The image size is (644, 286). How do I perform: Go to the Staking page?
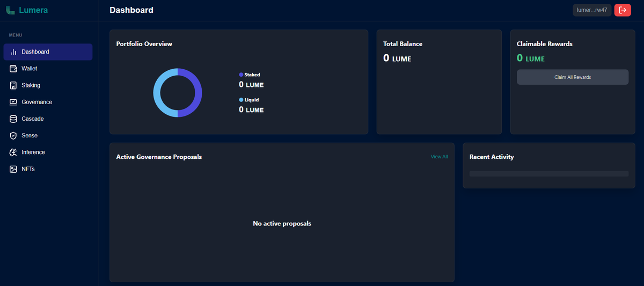click(48, 85)
